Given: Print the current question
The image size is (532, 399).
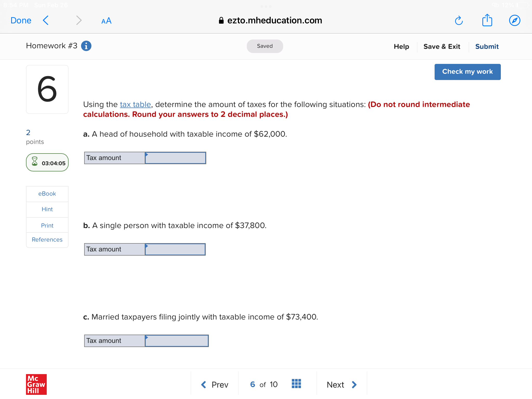Looking at the screenshot, I should [x=47, y=225].
